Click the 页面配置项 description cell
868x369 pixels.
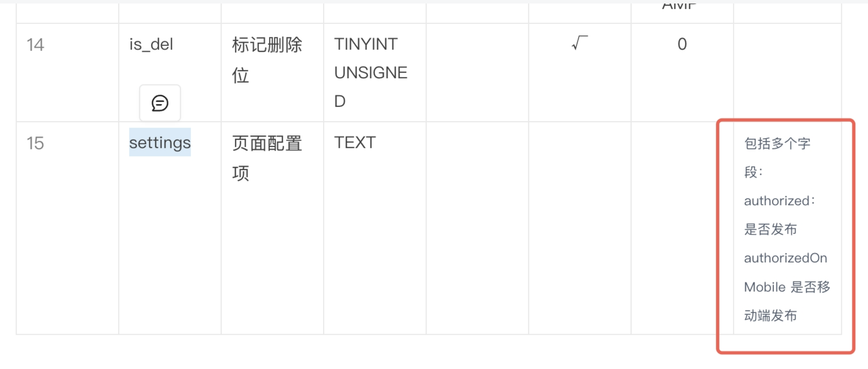coord(267,157)
